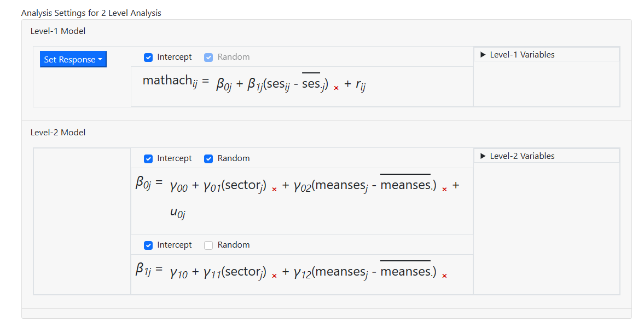
Task: Uncheck Intercept for the β0j equation
Action: tap(148, 159)
